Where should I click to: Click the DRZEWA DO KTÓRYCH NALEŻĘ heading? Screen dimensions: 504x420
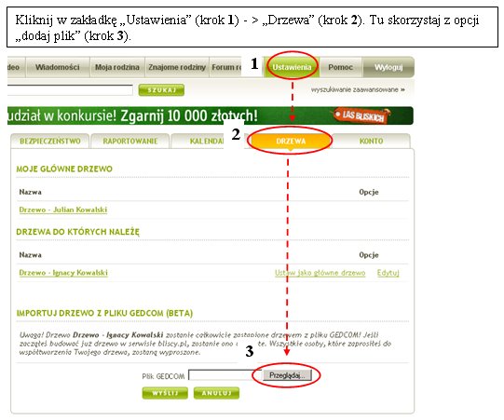(x=77, y=232)
